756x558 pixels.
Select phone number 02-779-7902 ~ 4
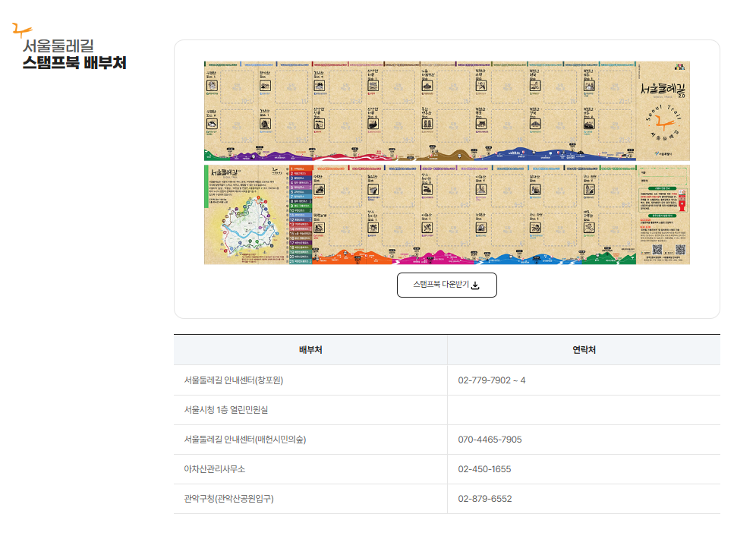point(491,380)
